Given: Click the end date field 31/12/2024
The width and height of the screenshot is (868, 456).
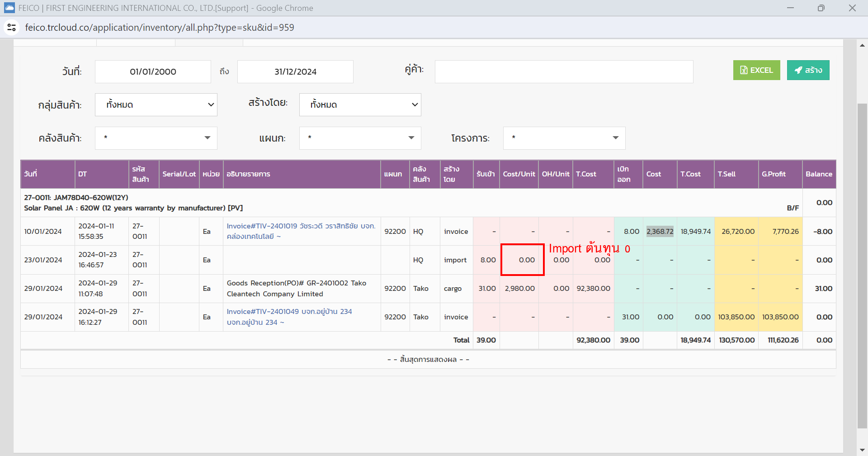Looking at the screenshot, I should click(x=295, y=71).
